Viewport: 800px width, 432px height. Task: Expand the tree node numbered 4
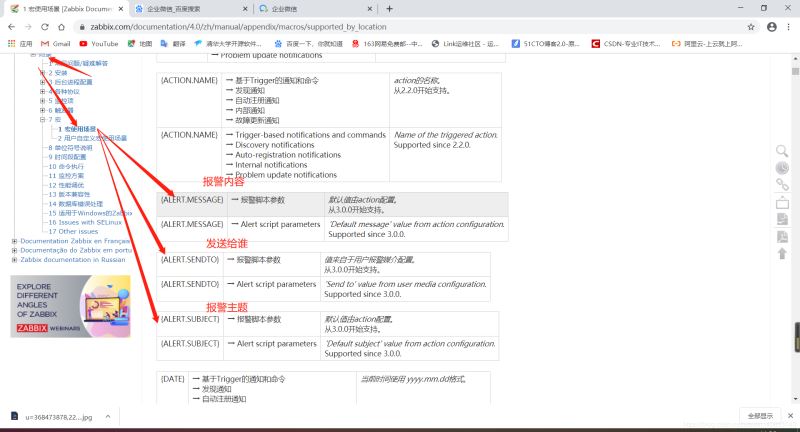pyautogui.click(x=43, y=91)
